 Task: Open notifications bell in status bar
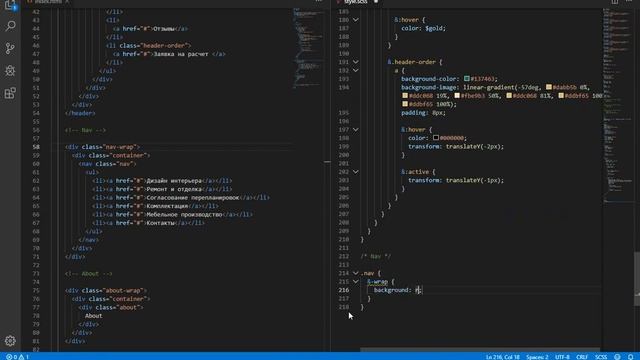631,357
